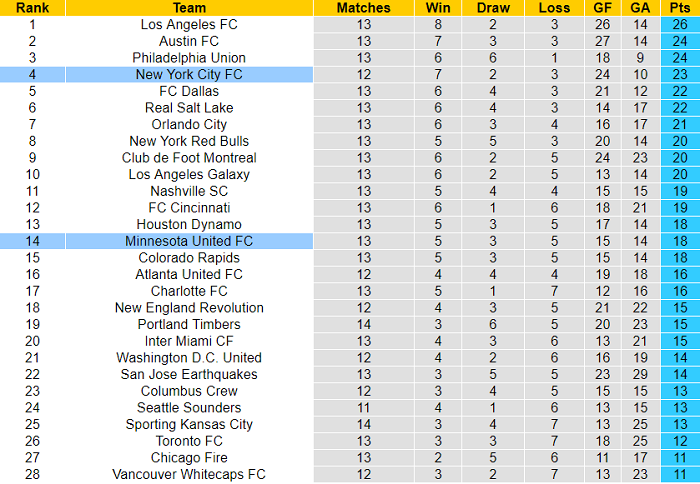
Task: Select highlighted Minnesota United FC row
Action: click(350, 241)
